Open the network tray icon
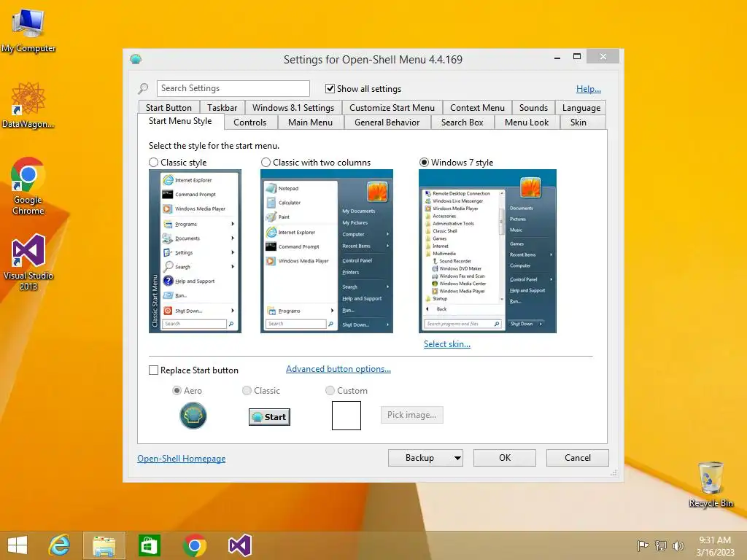Viewport: 747px width, 560px height. [x=661, y=545]
